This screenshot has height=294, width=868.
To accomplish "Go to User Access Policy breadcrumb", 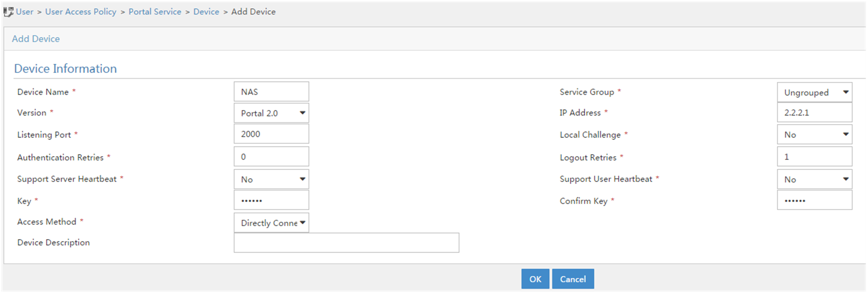I will (x=80, y=12).
